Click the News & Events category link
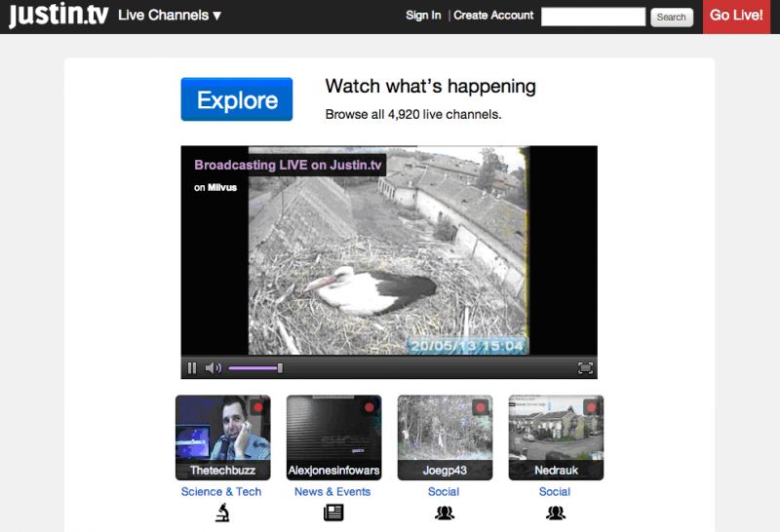This screenshot has height=532, width=780. (x=332, y=492)
